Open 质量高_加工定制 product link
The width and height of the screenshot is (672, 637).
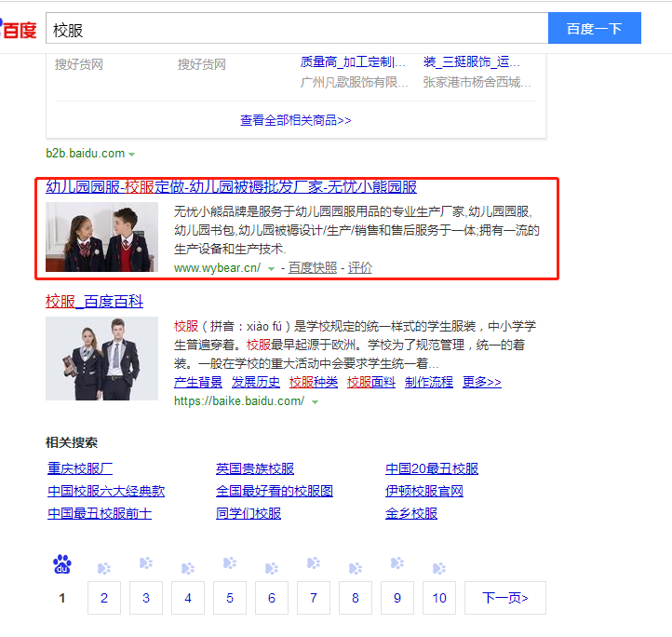[x=353, y=62]
